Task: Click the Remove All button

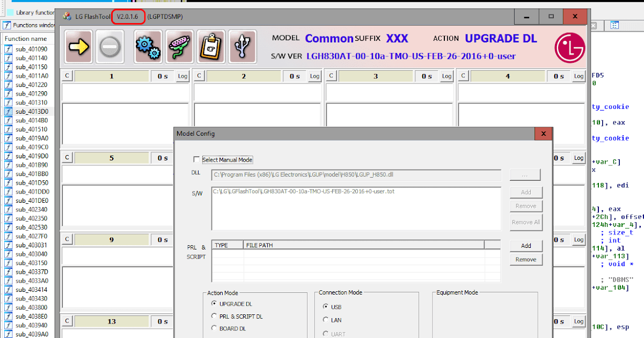Action: 526,222
